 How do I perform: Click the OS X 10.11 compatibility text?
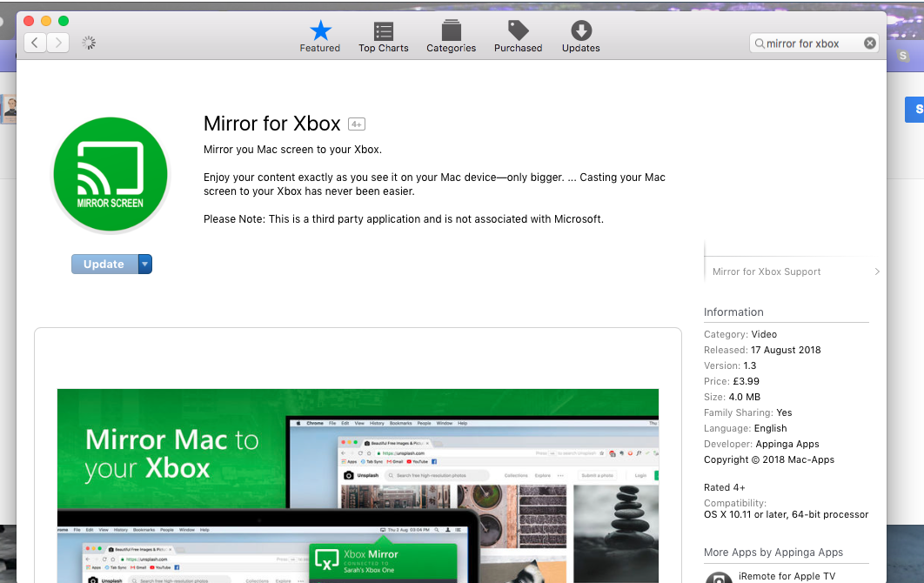787,514
